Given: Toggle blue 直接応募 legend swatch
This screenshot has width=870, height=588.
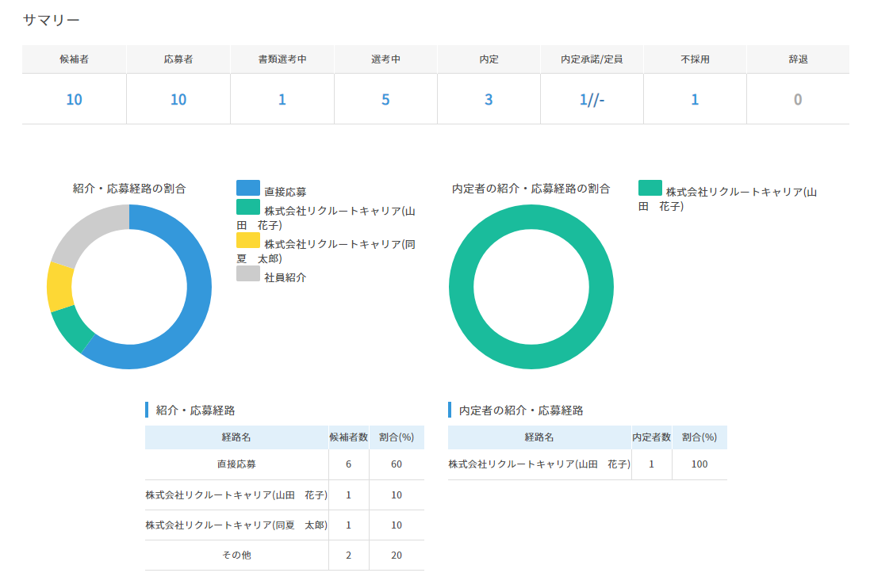Looking at the screenshot, I should tap(248, 188).
